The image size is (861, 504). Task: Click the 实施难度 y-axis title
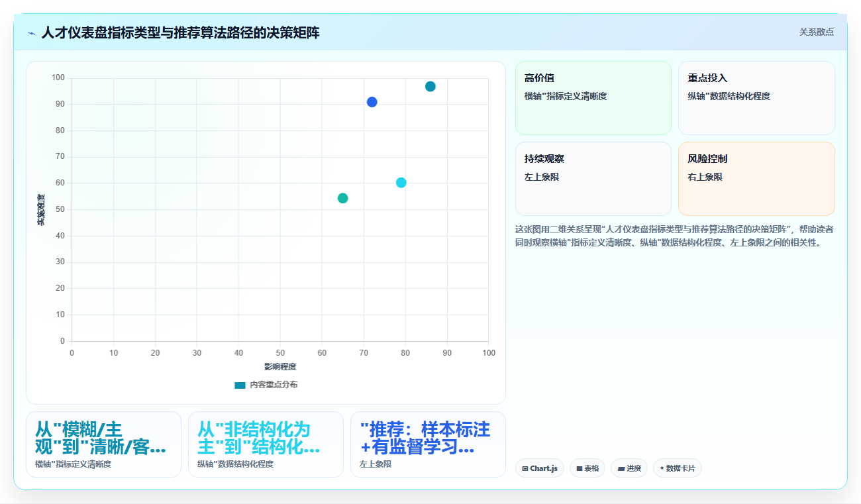pos(41,209)
